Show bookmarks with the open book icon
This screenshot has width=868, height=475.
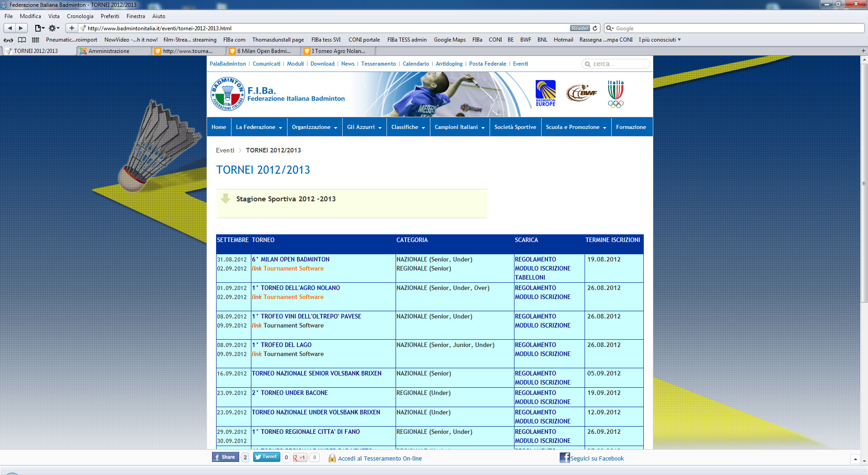point(22,40)
